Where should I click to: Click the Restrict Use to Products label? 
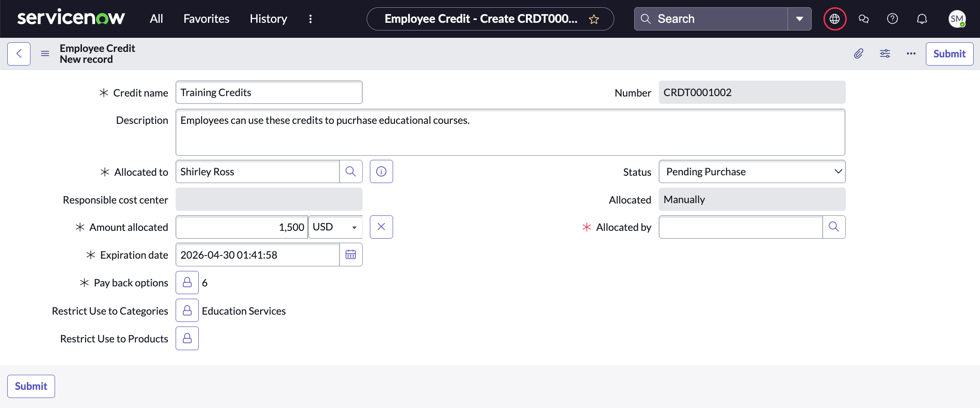[x=114, y=339]
